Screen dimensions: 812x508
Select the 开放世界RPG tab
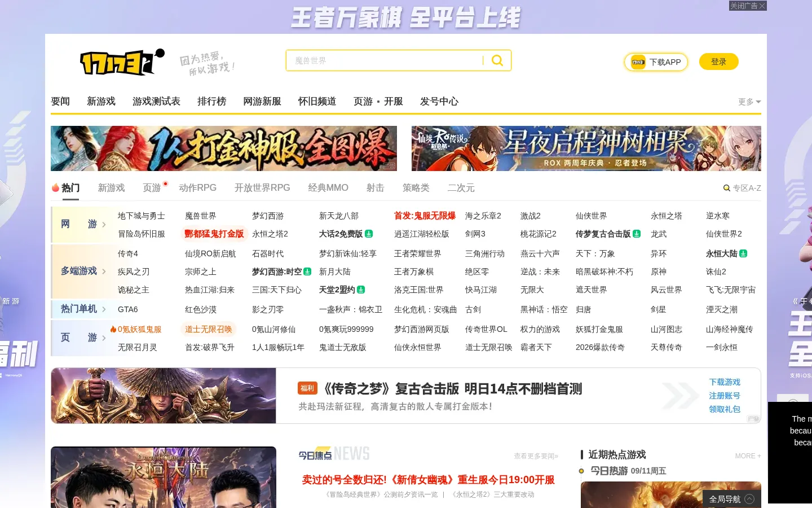pos(262,188)
